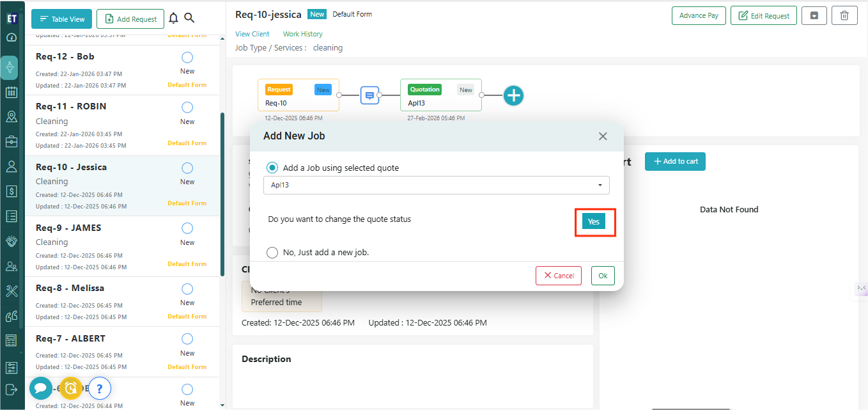The width and height of the screenshot is (868, 410).
Task: Select 'Add a Job using selected quote'
Action: click(272, 168)
